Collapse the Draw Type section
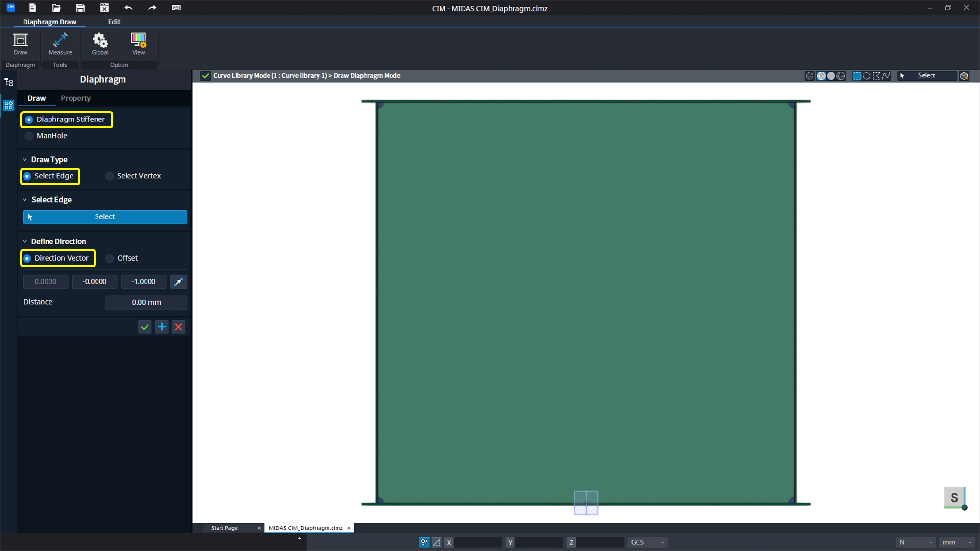 (x=25, y=160)
